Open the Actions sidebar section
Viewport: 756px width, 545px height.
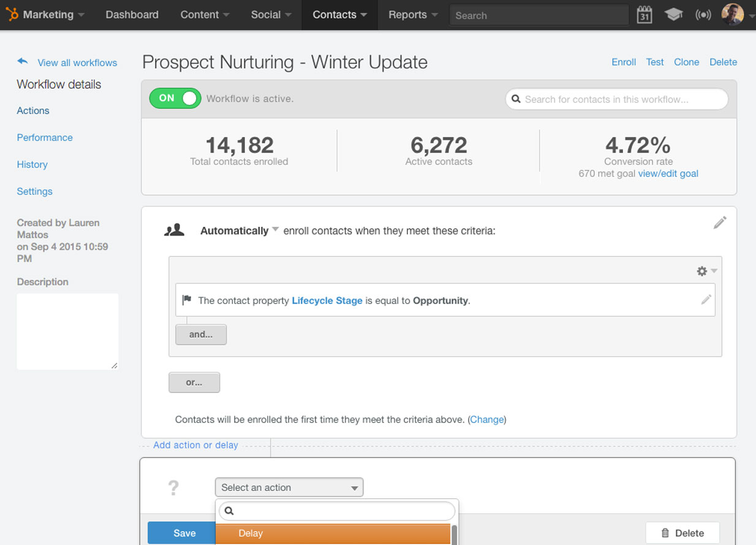33,110
